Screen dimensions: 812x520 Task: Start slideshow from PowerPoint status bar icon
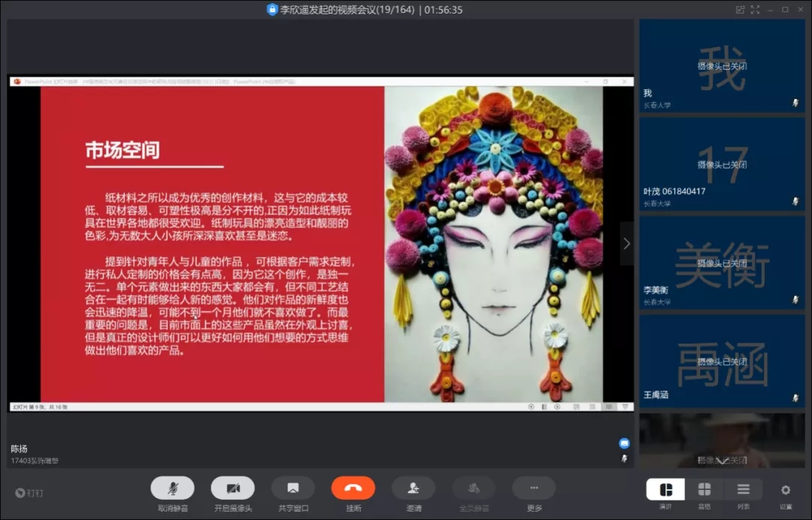tap(625, 407)
